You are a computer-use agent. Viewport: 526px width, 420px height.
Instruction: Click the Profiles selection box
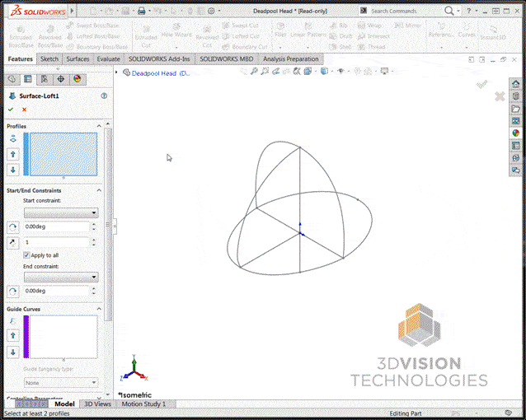coord(63,154)
